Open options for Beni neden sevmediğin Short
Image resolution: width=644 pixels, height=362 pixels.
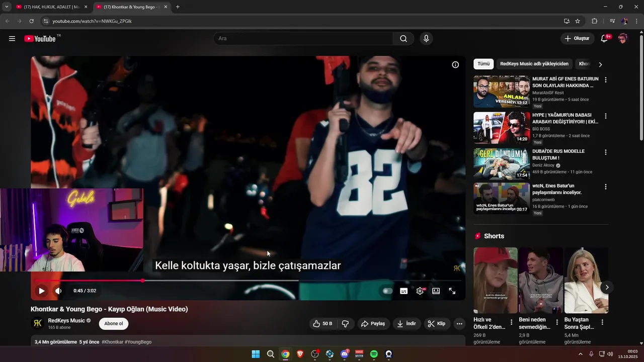(557, 322)
